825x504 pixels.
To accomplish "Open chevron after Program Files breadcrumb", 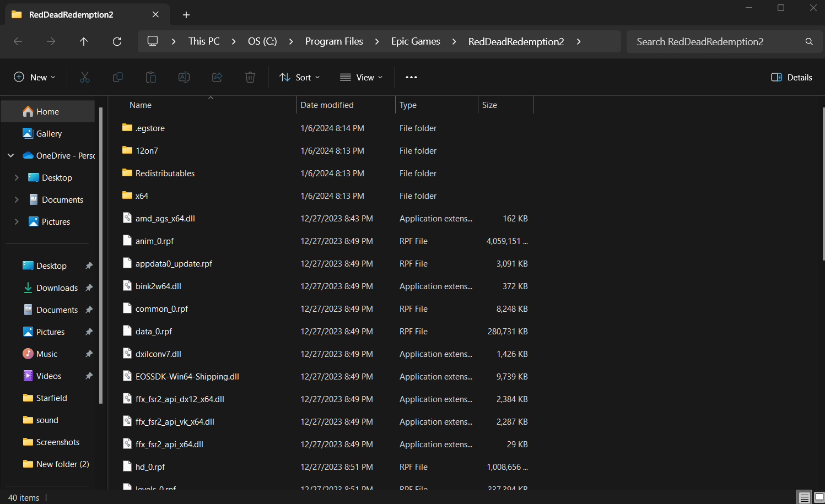I will 377,41.
